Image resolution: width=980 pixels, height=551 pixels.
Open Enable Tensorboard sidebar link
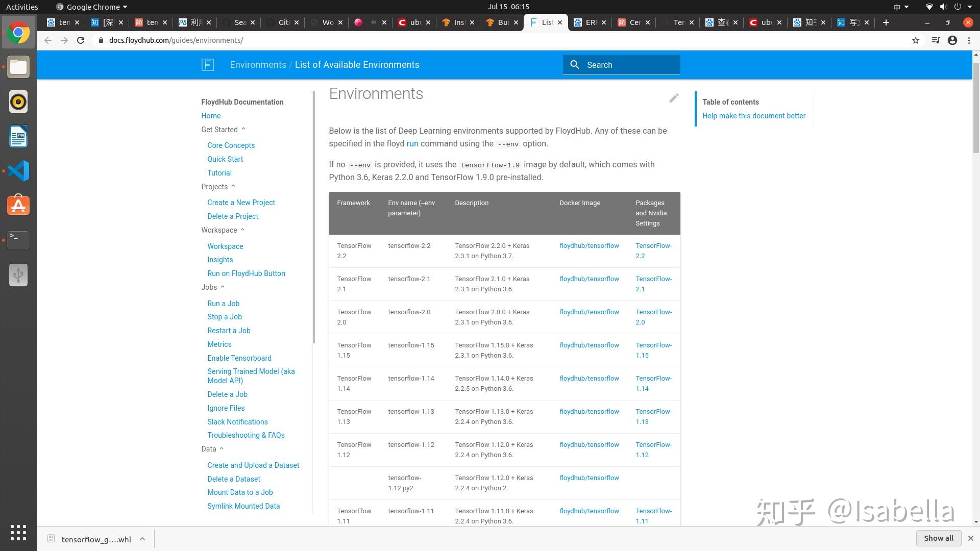[239, 358]
